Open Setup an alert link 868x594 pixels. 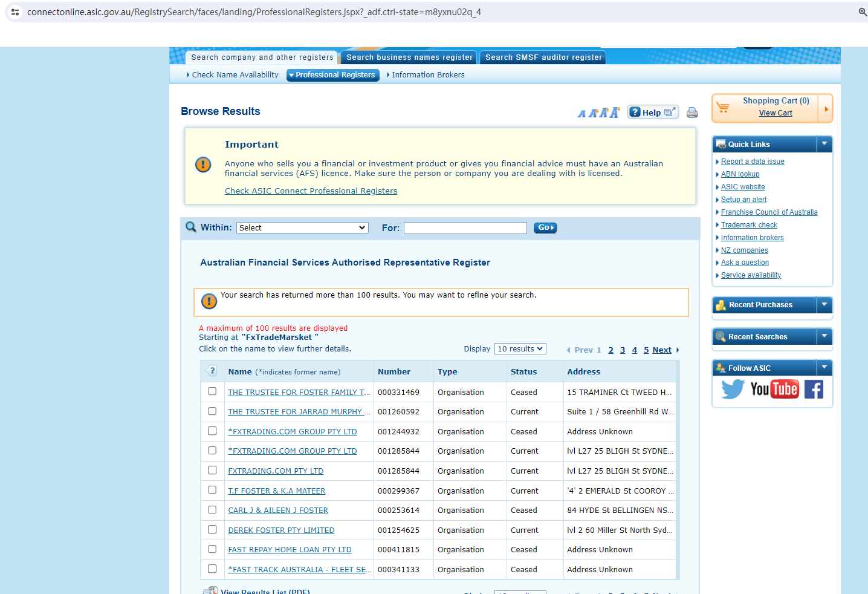point(743,200)
